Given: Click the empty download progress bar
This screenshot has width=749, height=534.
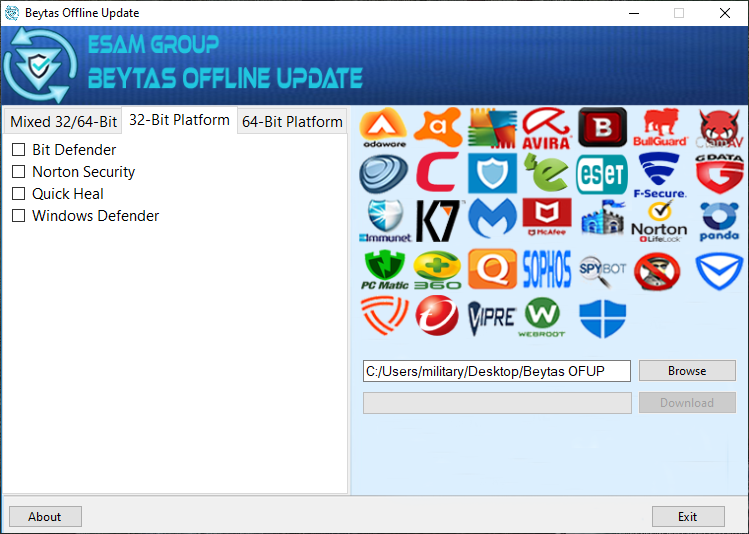Looking at the screenshot, I should [x=497, y=403].
